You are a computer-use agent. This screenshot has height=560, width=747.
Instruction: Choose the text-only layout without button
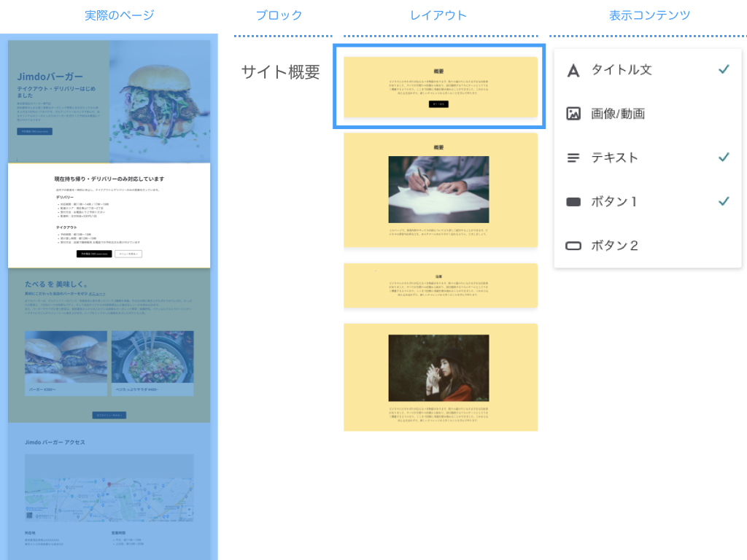441,285
